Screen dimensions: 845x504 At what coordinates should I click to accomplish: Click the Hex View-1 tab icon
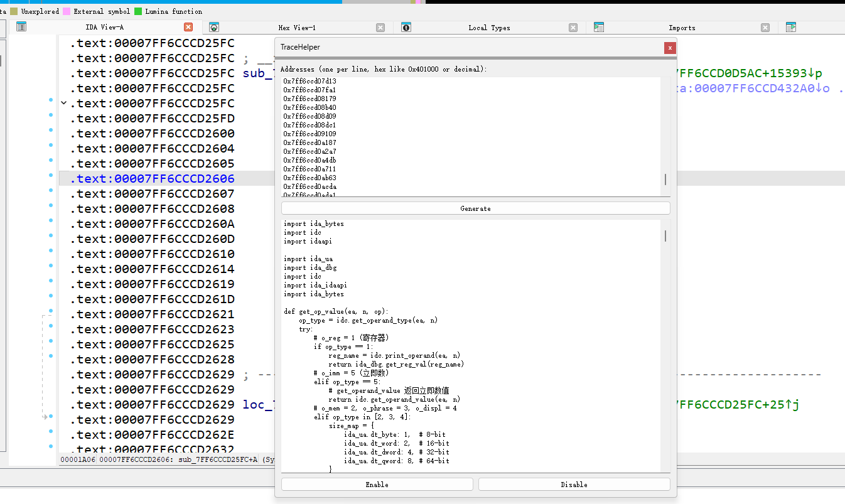[214, 27]
